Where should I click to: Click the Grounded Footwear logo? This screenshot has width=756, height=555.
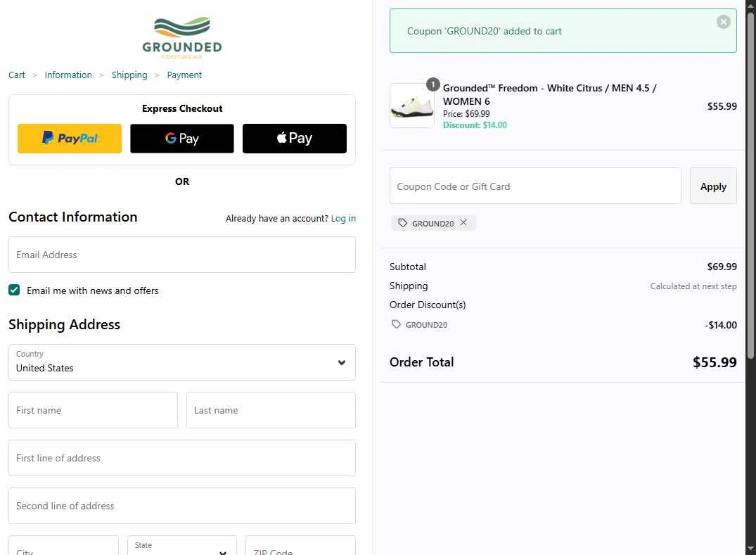point(182,38)
